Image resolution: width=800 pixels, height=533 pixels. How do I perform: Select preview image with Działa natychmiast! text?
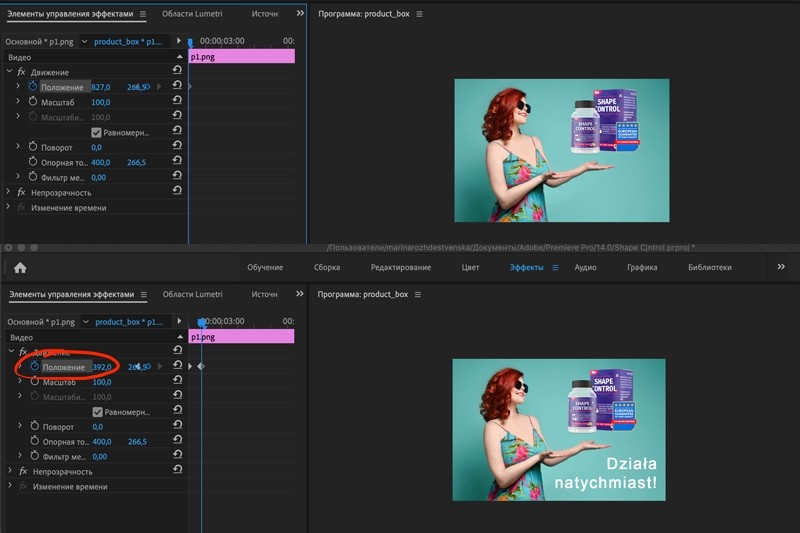559,430
